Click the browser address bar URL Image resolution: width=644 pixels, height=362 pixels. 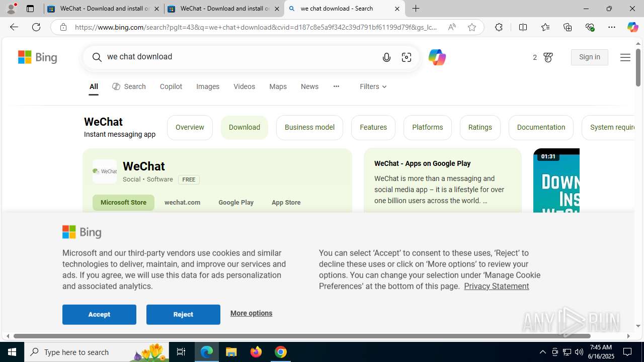tap(256, 27)
